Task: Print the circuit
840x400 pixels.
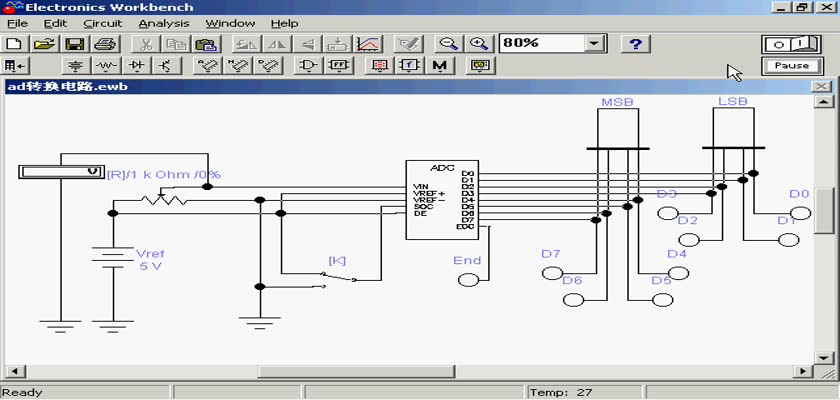Action: [106, 44]
